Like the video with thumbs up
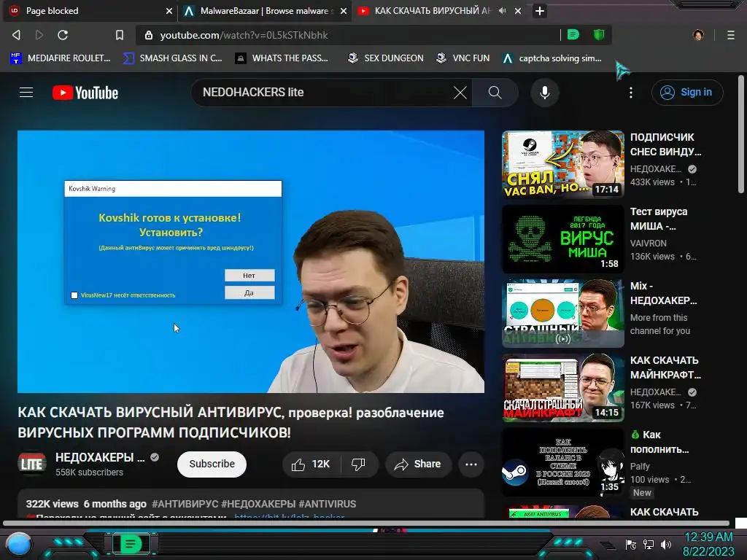This screenshot has width=747, height=560. pyautogui.click(x=311, y=464)
